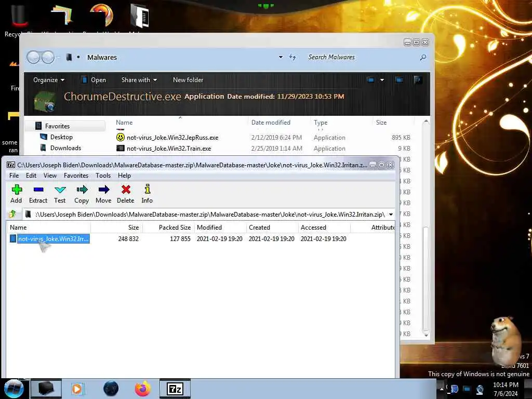The width and height of the screenshot is (532, 399).
Task: Open the 7-Zip File menu
Action: tap(14, 176)
